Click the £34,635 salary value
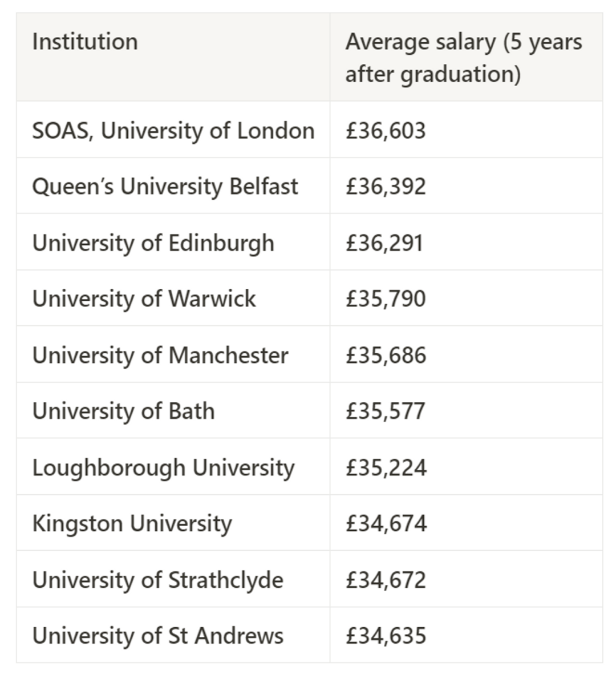 [x=386, y=635]
